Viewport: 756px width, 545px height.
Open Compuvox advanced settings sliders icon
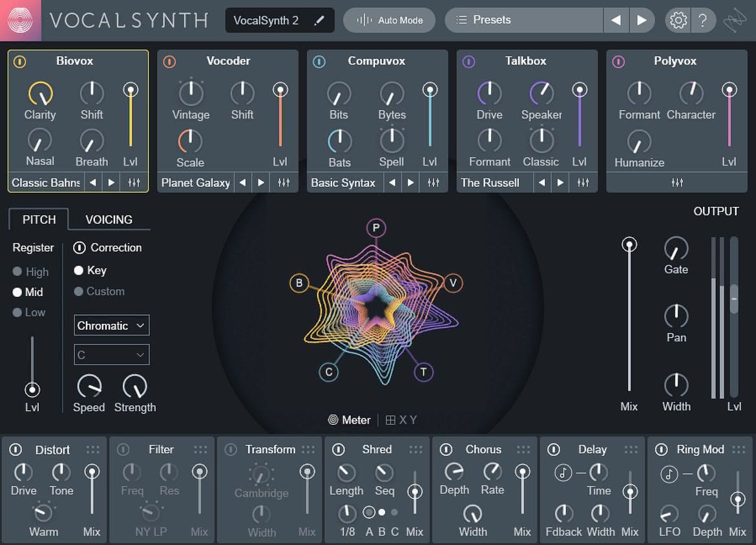pos(434,182)
